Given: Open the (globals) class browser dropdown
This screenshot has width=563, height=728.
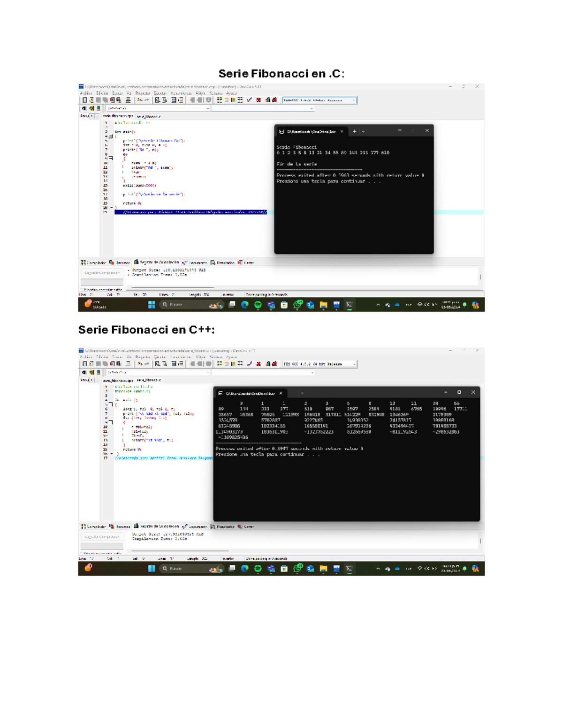Looking at the screenshot, I should [x=207, y=109].
